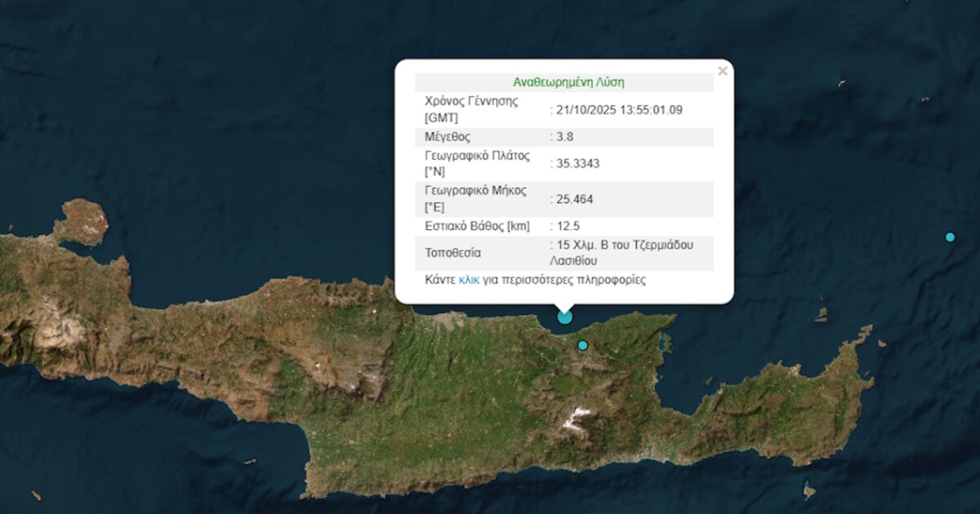
Task: Select the large epicenter marker below popup
Action: [x=564, y=317]
